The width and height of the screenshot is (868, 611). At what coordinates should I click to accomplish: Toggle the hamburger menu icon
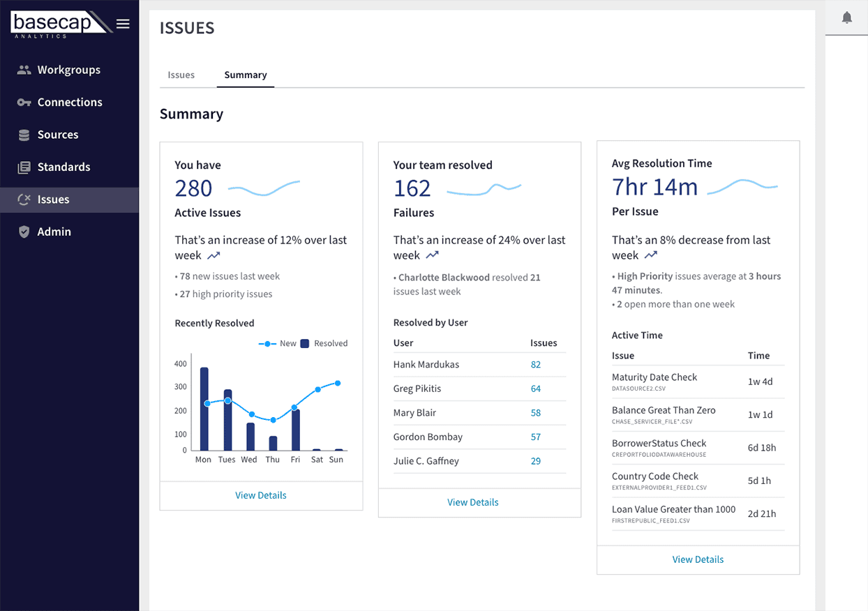coord(123,24)
